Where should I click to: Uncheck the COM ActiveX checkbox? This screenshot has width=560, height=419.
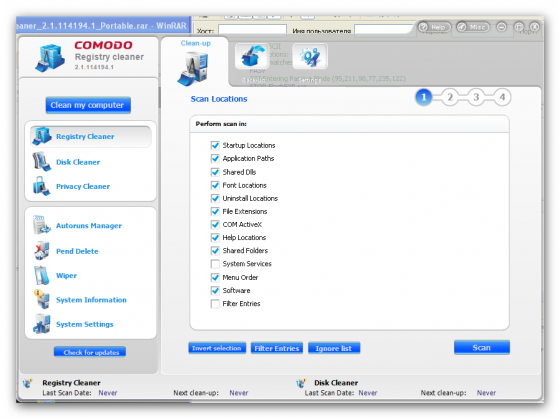215,224
